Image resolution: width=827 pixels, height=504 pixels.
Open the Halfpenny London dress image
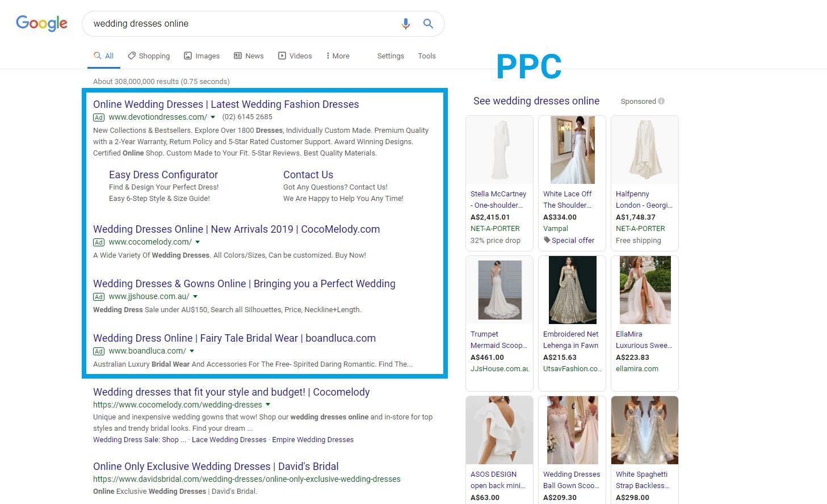point(645,150)
